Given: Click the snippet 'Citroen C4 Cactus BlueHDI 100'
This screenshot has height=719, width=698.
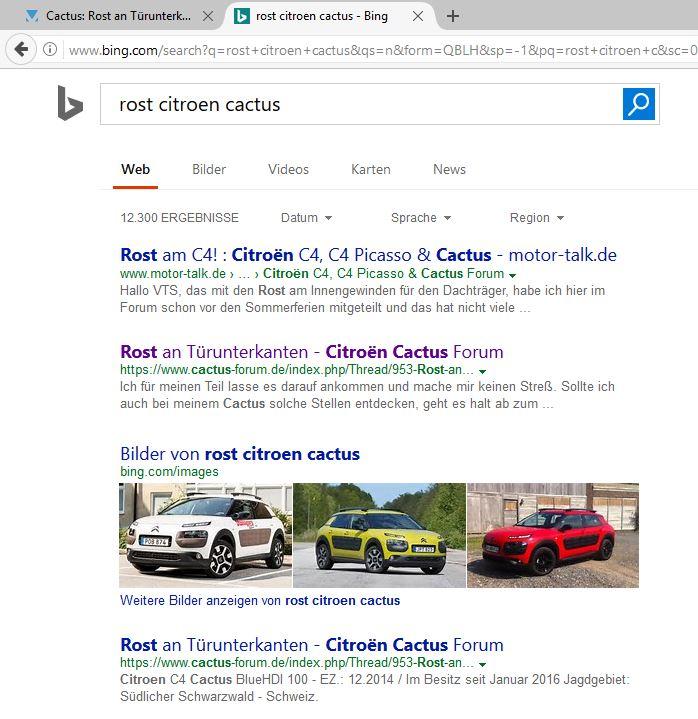Looking at the screenshot, I should coord(214,679).
